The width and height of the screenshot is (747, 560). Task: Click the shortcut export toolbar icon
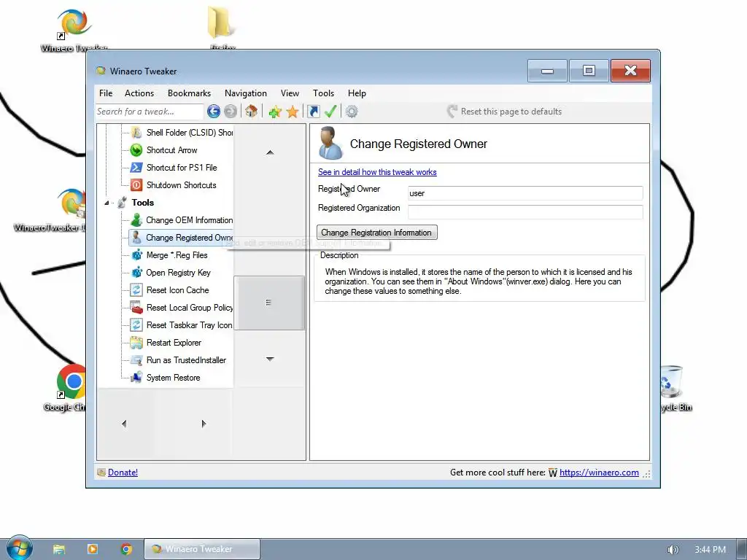(x=314, y=112)
